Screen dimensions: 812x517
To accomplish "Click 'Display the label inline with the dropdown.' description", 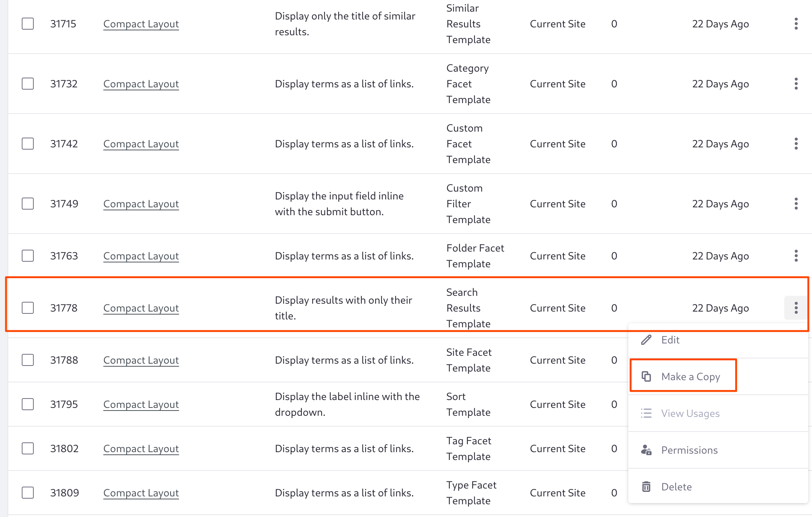I will [347, 404].
